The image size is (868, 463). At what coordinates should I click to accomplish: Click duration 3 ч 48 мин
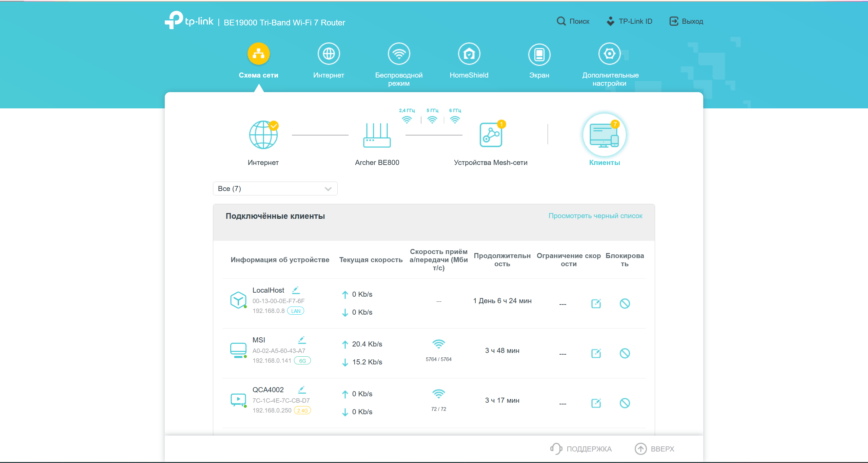pyautogui.click(x=502, y=351)
